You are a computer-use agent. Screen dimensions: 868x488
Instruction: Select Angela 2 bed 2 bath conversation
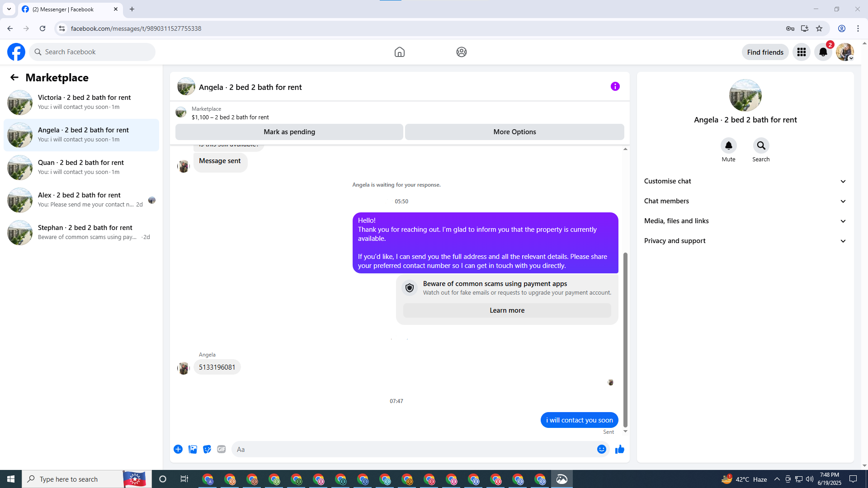pos(81,135)
